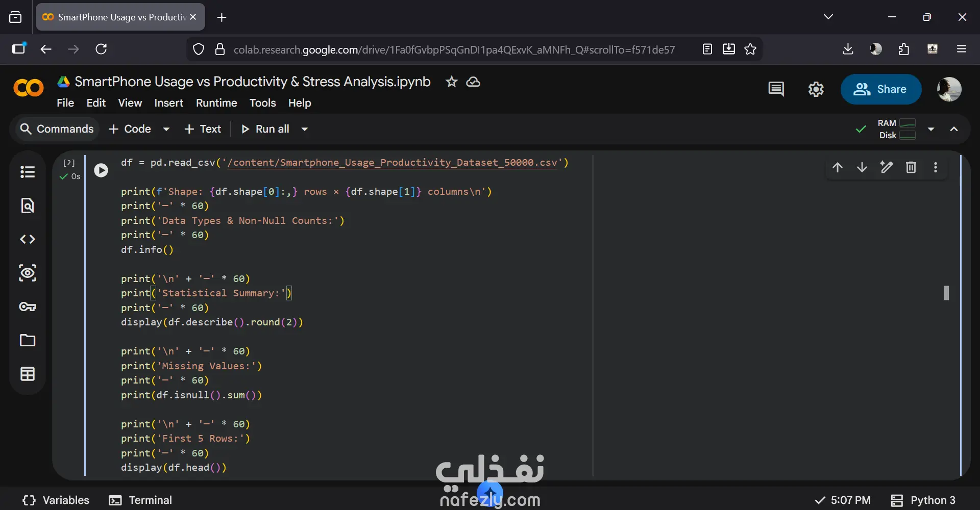Open the Table of contents sidebar icon
Image resolution: width=980 pixels, height=510 pixels.
pos(28,172)
